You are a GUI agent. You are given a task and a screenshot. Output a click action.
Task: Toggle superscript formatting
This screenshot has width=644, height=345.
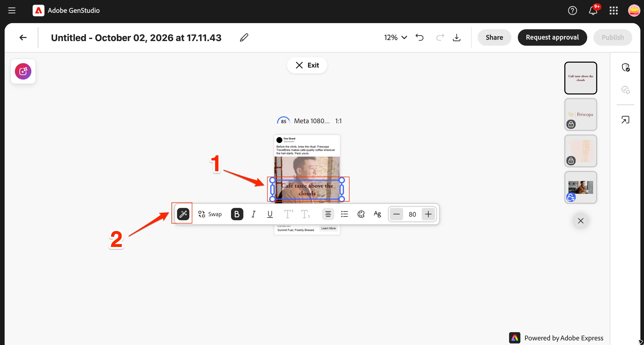click(x=288, y=214)
